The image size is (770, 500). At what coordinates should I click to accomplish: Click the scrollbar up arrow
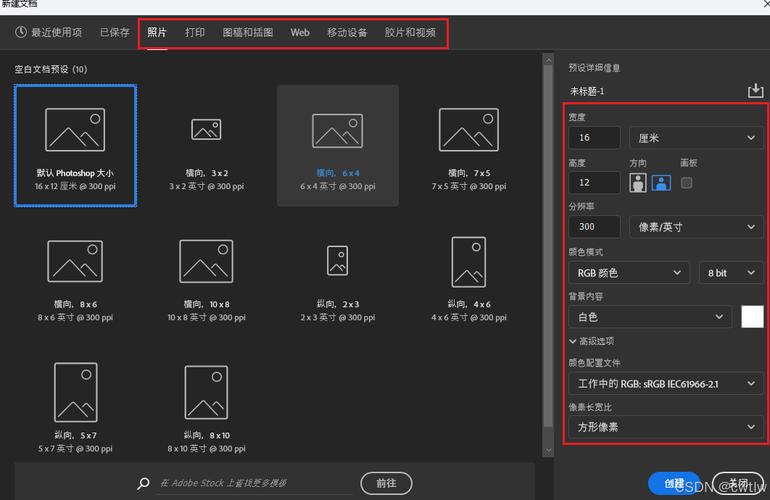point(548,60)
